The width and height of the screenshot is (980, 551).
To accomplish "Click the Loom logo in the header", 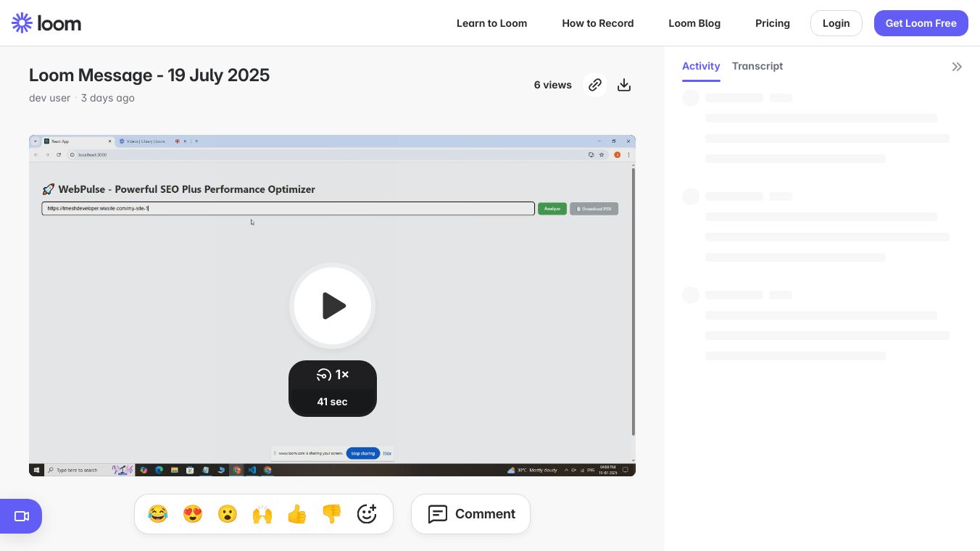I will [x=46, y=23].
